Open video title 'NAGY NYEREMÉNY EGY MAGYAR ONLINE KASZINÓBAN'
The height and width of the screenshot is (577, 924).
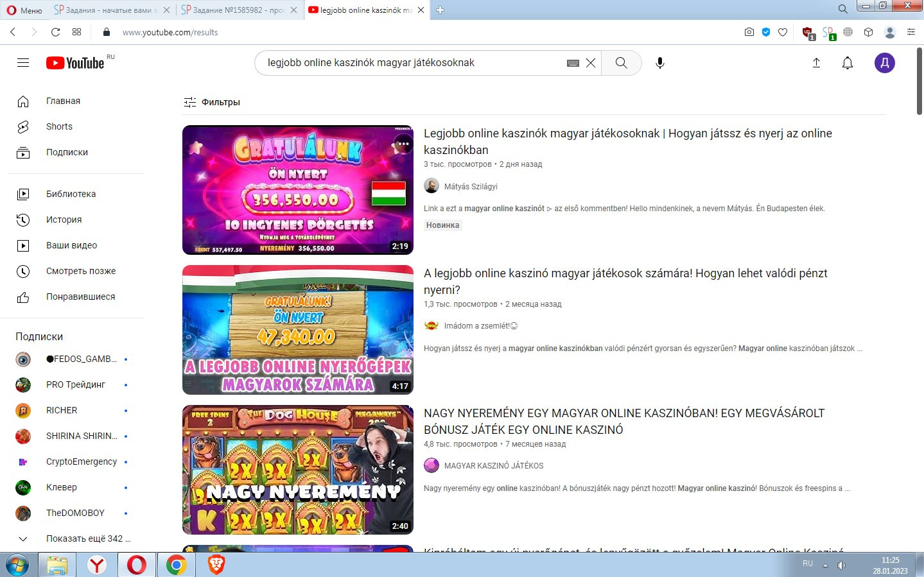pos(624,421)
